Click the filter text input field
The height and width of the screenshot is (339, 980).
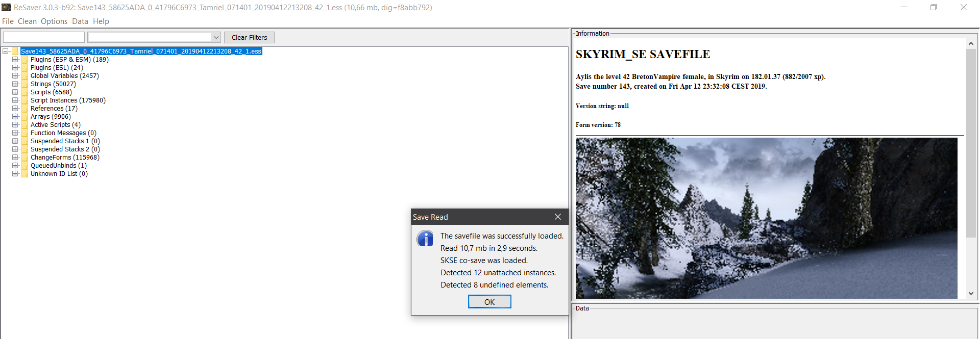point(44,37)
